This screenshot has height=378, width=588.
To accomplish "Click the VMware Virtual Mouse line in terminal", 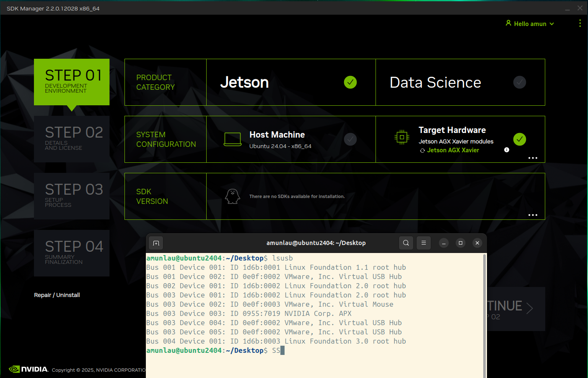I will (x=270, y=304).
